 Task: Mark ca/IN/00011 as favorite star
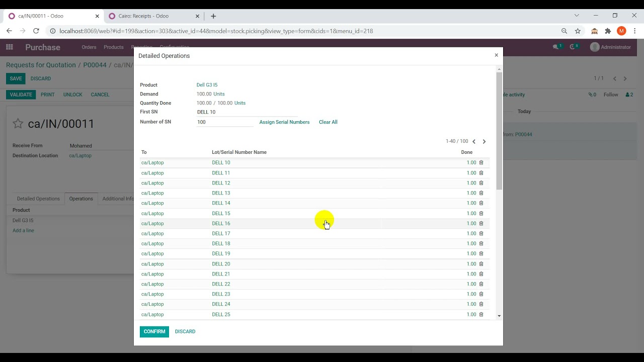point(18,124)
